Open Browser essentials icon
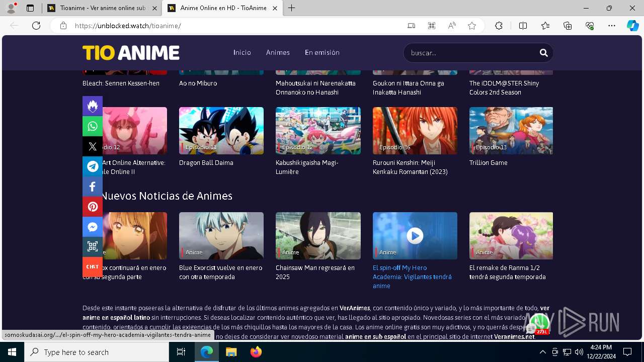The image size is (644, 362). point(590,26)
